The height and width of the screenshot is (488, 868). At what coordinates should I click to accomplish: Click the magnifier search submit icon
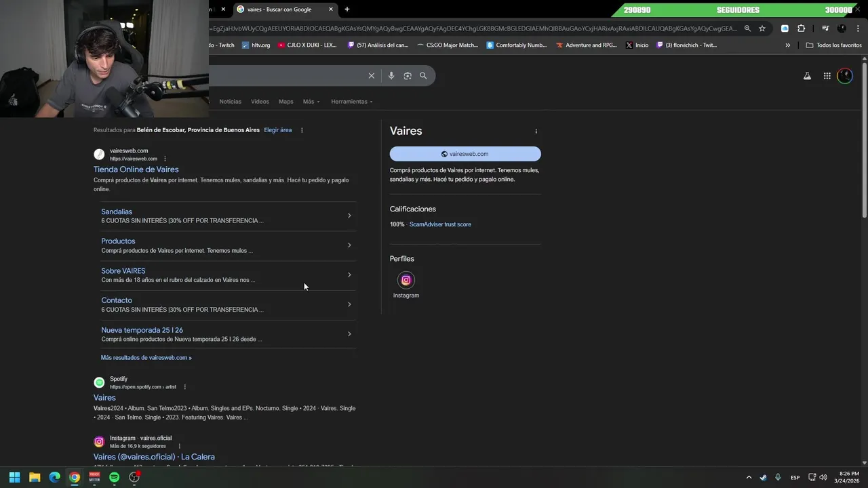tap(423, 76)
